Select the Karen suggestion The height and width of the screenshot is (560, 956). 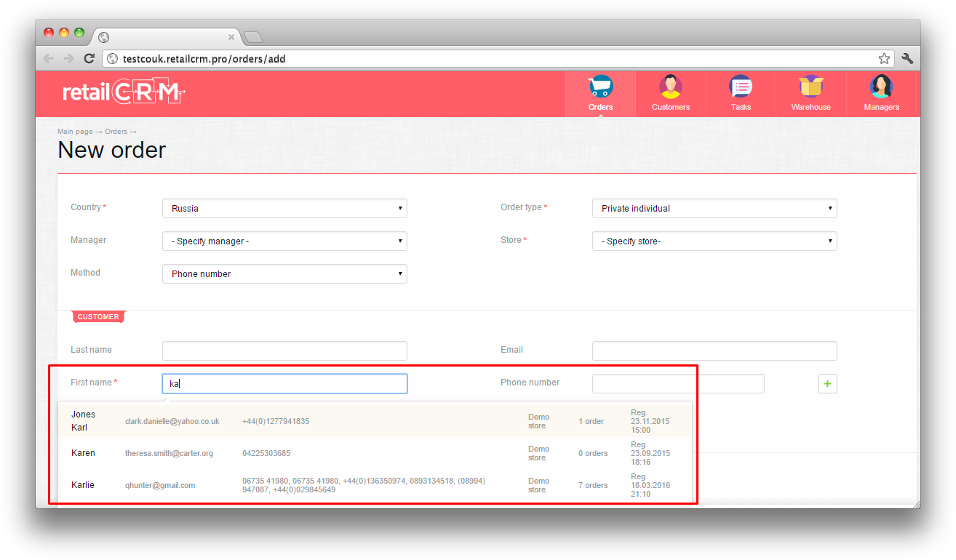click(375, 453)
